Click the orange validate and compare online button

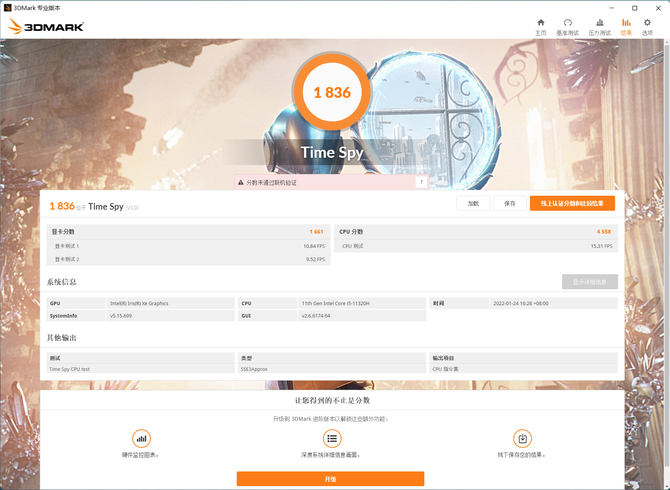tap(572, 203)
